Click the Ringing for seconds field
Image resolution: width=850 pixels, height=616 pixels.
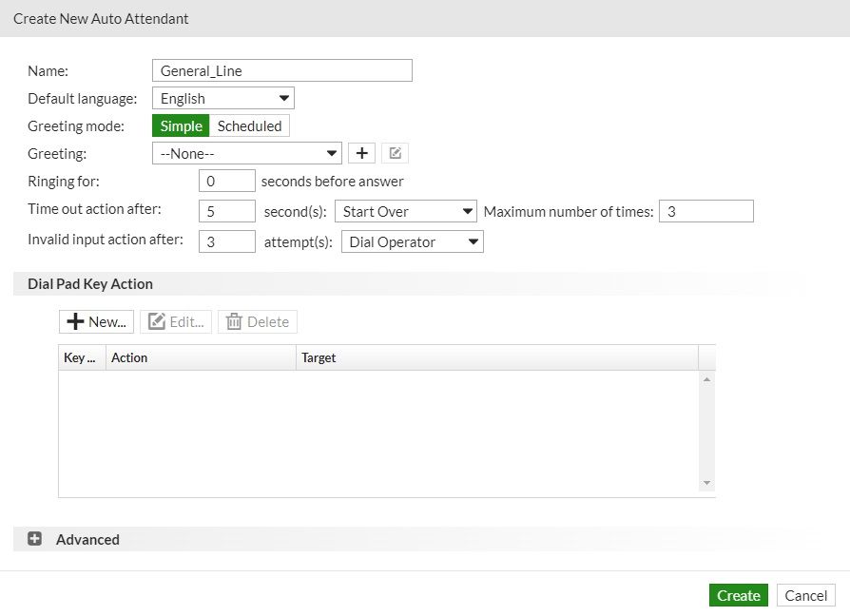227,181
